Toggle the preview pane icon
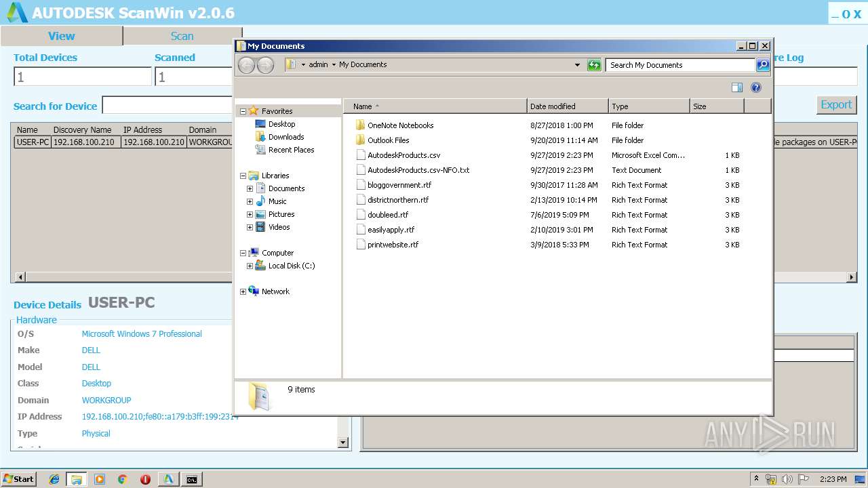Viewport: 868px width, 488px height. click(x=737, y=87)
